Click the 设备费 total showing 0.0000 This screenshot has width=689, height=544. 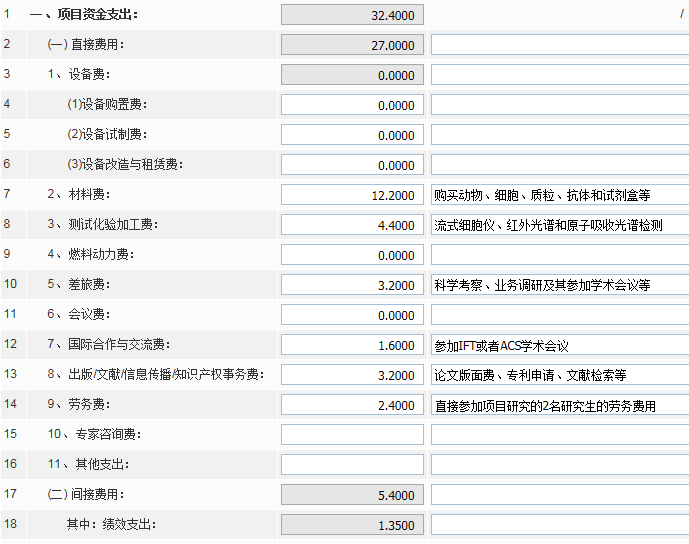pyautogui.click(x=352, y=75)
